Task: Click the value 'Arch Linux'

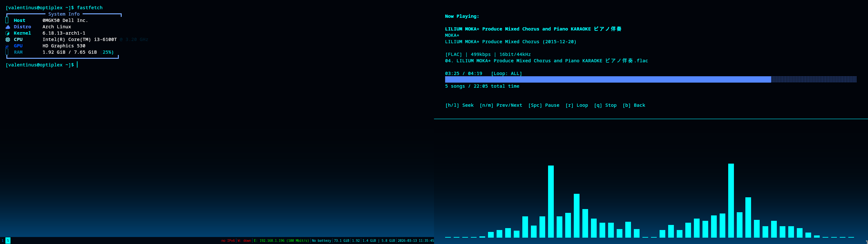Action: (x=57, y=27)
